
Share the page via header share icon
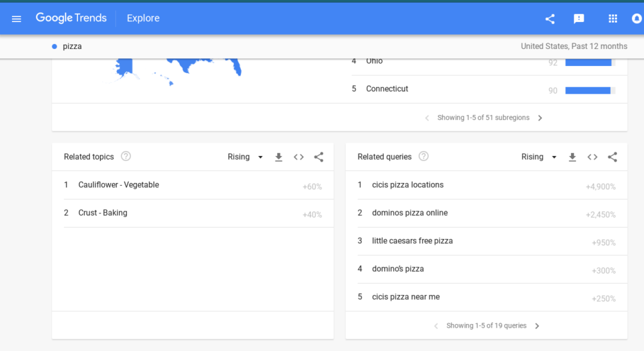[550, 19]
